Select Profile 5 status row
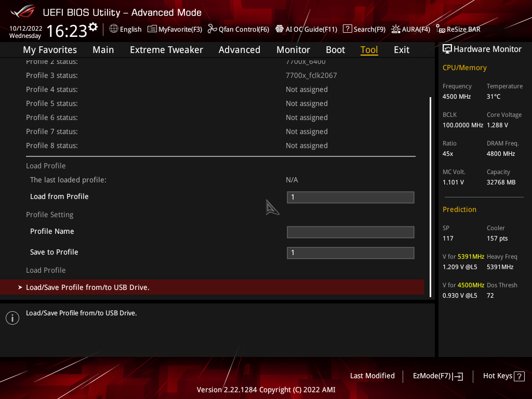 click(220, 103)
